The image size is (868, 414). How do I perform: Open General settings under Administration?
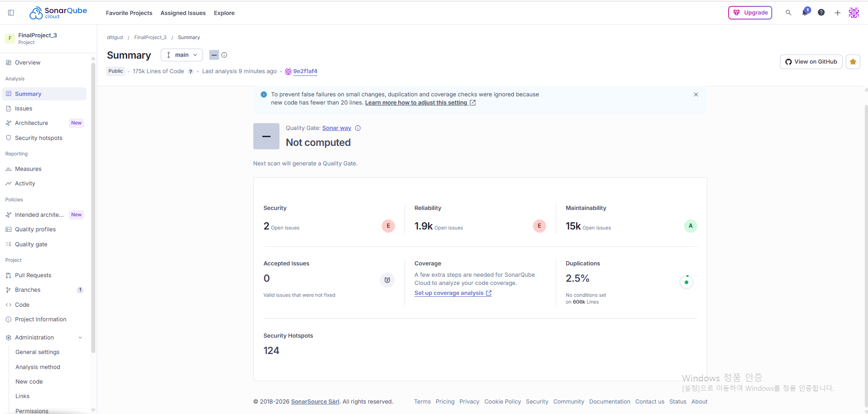tap(37, 352)
